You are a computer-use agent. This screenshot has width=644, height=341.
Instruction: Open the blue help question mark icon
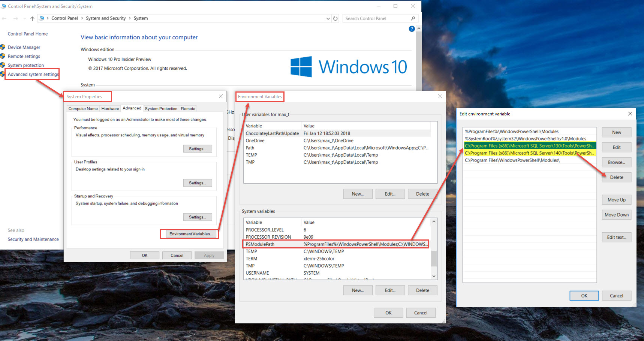(412, 29)
